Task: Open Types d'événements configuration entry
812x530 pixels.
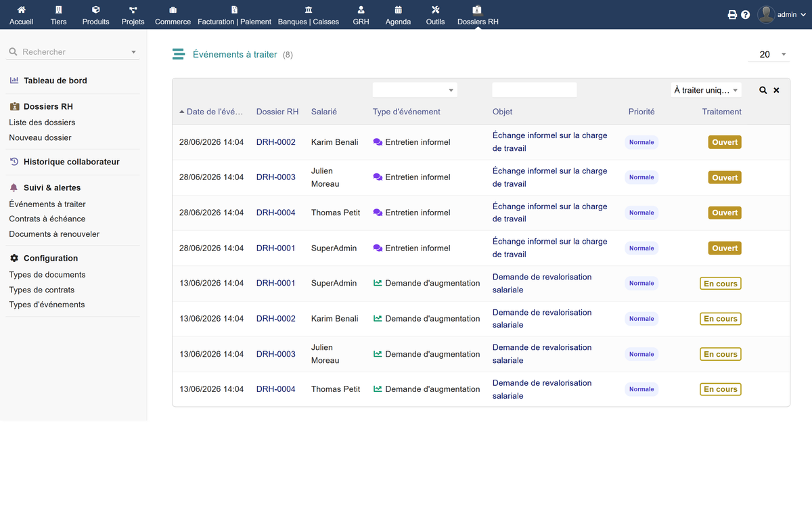Action: click(47, 305)
